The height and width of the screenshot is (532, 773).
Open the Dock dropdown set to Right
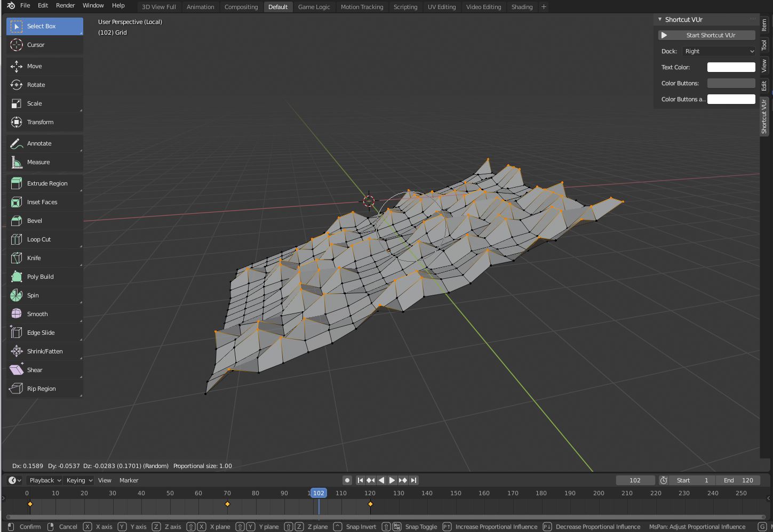(x=719, y=51)
